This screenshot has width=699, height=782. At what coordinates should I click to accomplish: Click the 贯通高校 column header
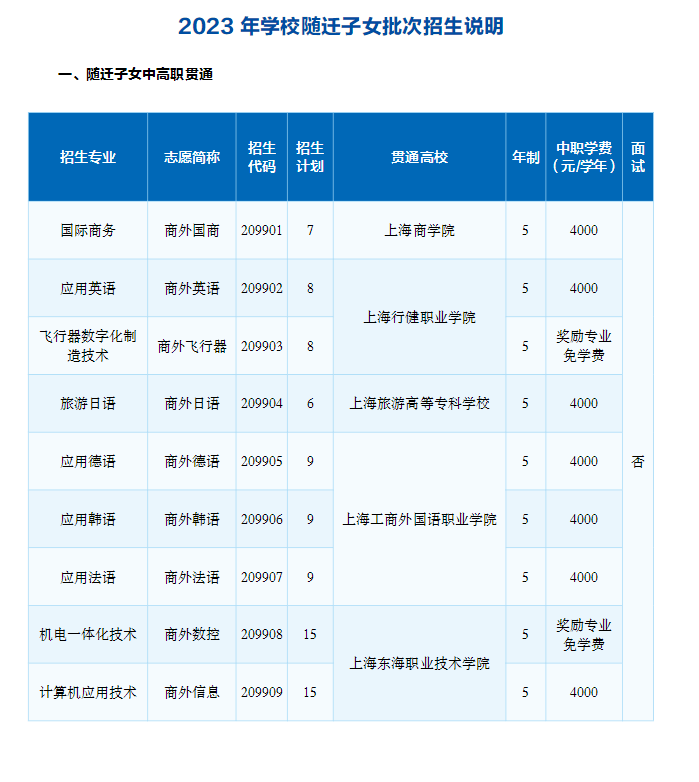[x=419, y=157]
